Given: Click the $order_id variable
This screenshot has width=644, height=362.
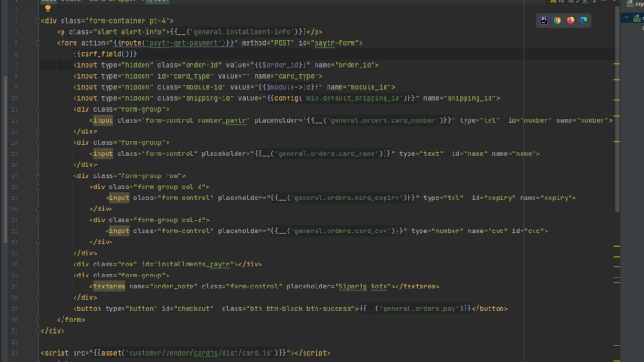Looking at the screenshot, I should pyautogui.click(x=280, y=65).
